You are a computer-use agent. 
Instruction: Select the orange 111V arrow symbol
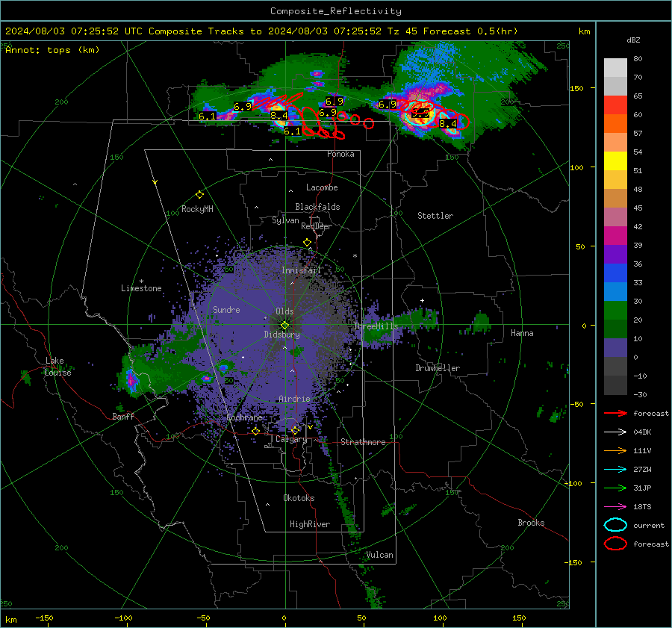[x=615, y=450]
